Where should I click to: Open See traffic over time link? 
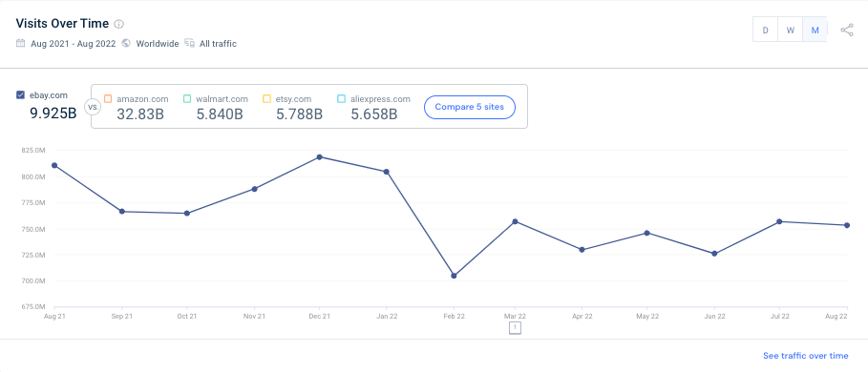[805, 356]
